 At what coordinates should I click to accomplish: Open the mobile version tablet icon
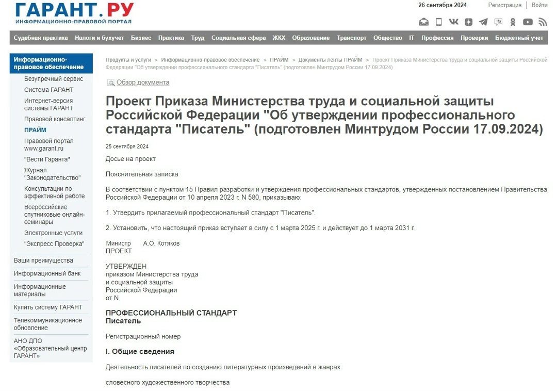[439, 22]
